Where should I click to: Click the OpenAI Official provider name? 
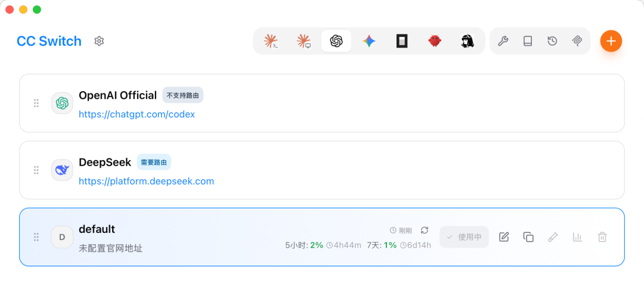(118, 95)
